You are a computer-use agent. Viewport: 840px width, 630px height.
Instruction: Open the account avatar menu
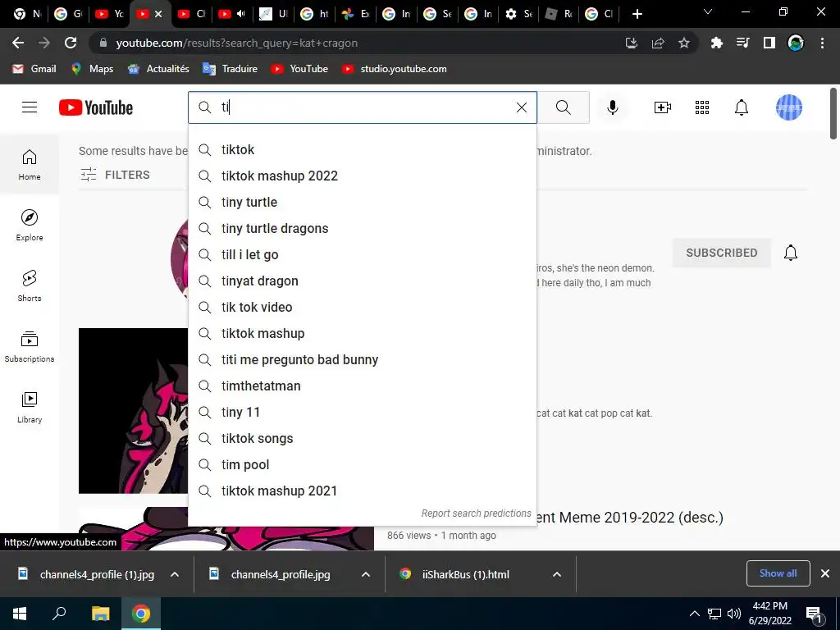(x=789, y=107)
